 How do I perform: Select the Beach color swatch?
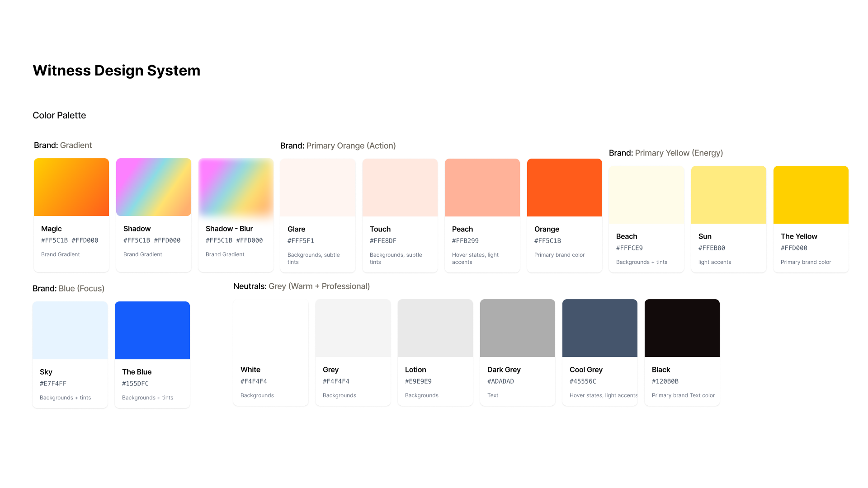(x=646, y=195)
